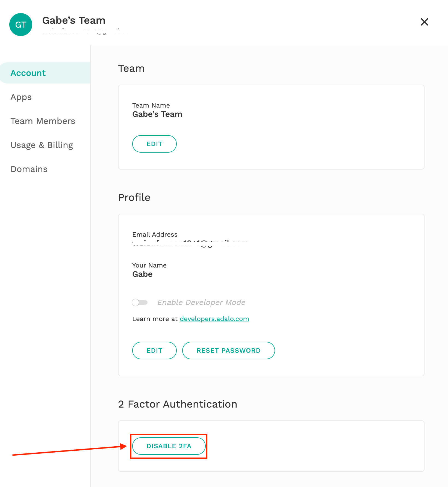448x487 pixels.
Task: Close the settings panel with the X
Action: point(424,22)
